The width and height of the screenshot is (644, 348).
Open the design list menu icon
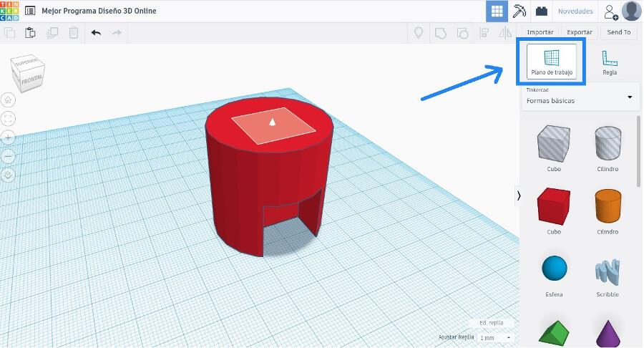[30, 11]
